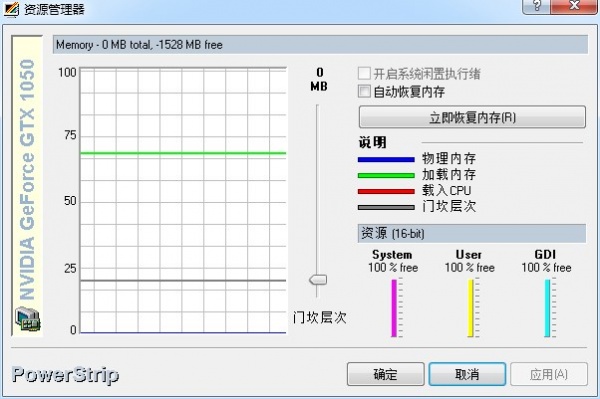Click the 应用(A) button
The width and height of the screenshot is (600, 399).
(549, 374)
